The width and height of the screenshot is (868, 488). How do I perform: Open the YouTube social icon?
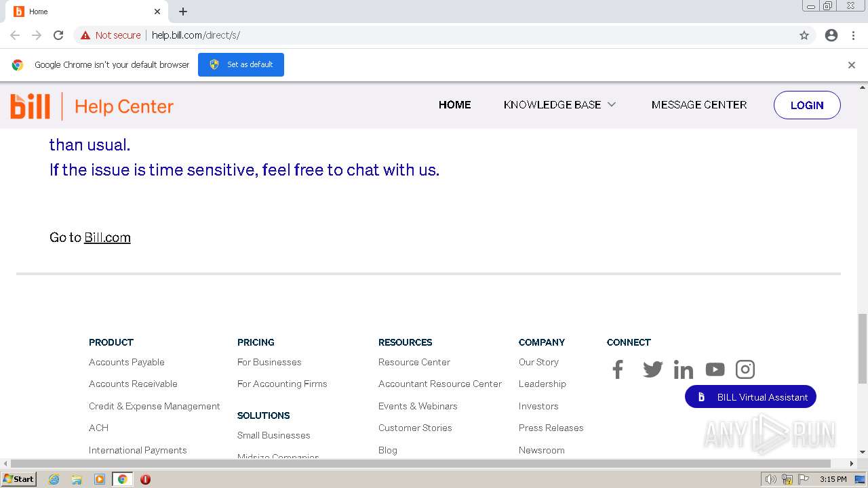[715, 369]
